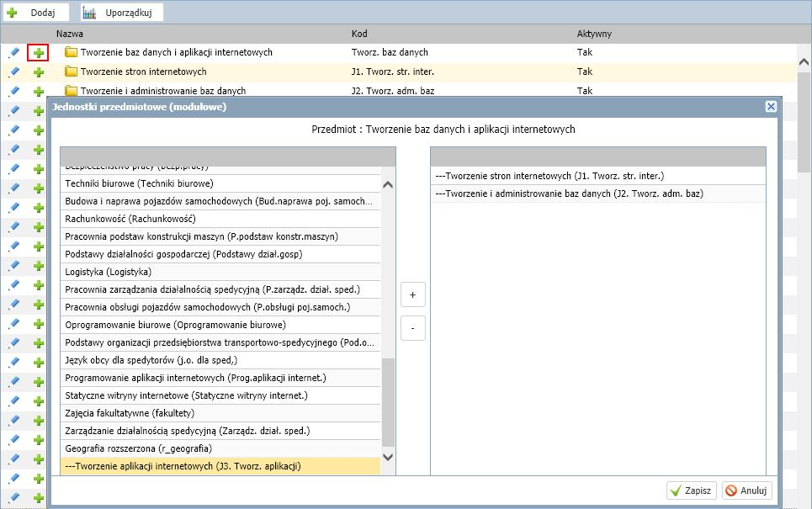Image resolution: width=812 pixels, height=509 pixels.
Task: Select Budowa i naprawa pojazdów samochodowych
Action: 220,201
